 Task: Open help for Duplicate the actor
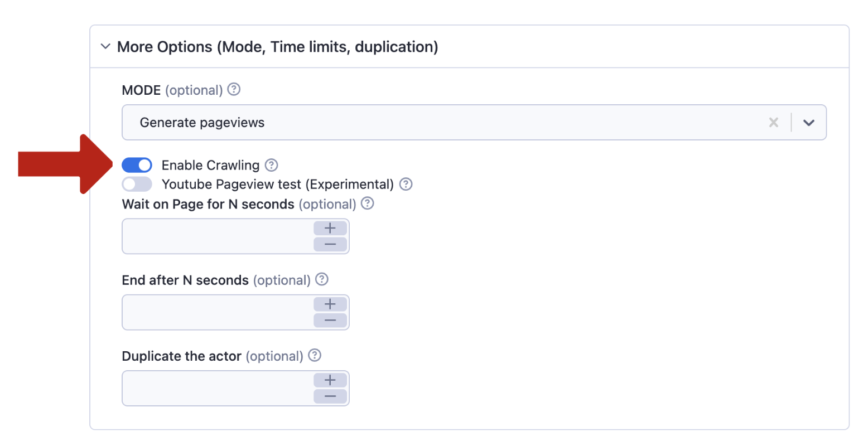click(x=315, y=355)
